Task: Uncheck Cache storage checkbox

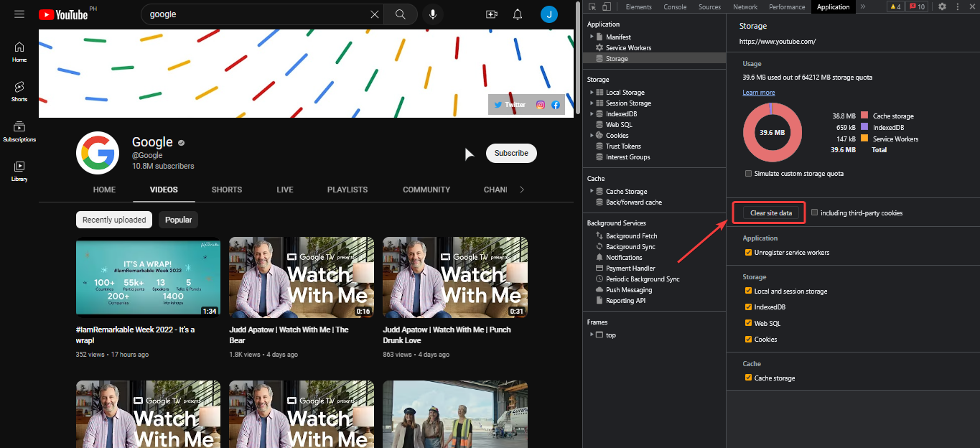Action: 749,378
